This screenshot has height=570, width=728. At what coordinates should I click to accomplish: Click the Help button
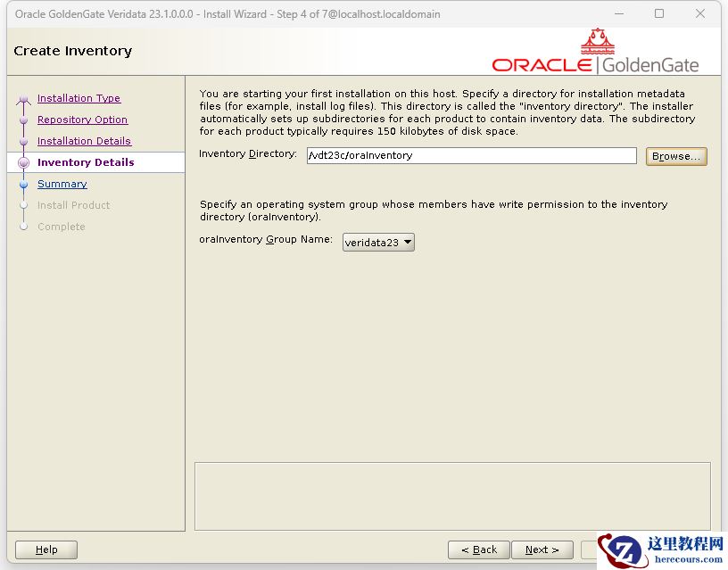[x=46, y=550]
